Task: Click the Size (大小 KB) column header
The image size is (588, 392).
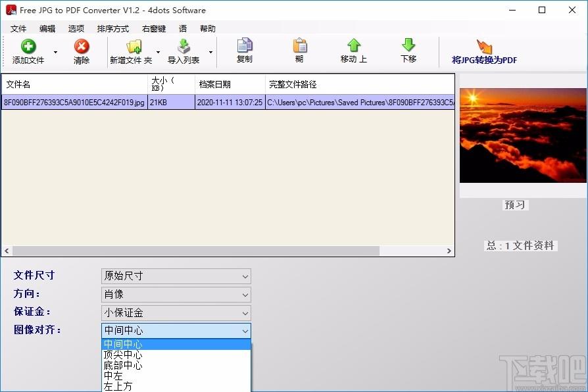Action: coord(172,84)
